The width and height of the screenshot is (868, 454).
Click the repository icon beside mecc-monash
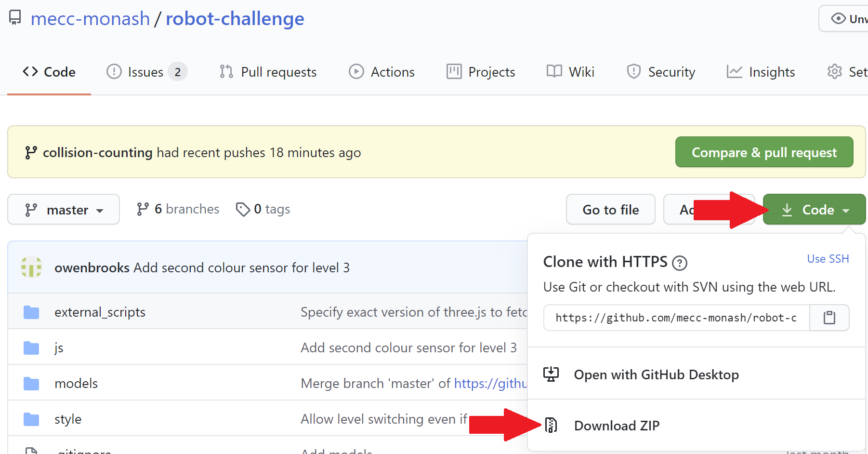pyautogui.click(x=15, y=18)
